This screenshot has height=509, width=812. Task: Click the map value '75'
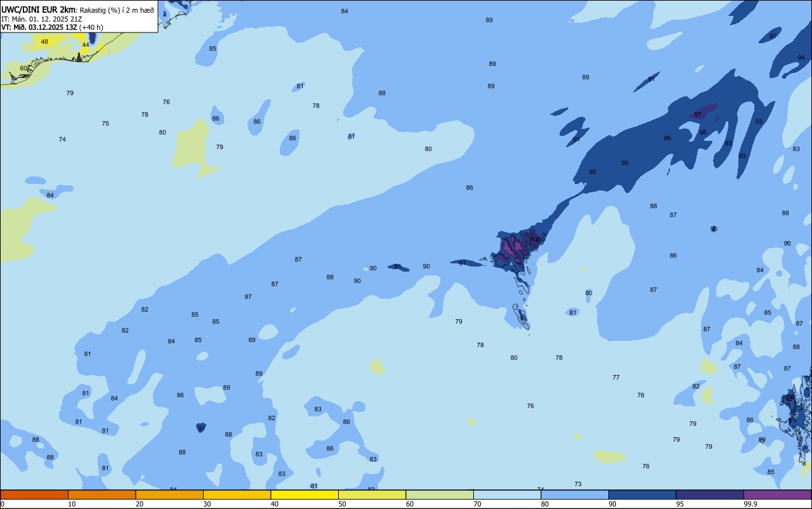tap(105, 124)
